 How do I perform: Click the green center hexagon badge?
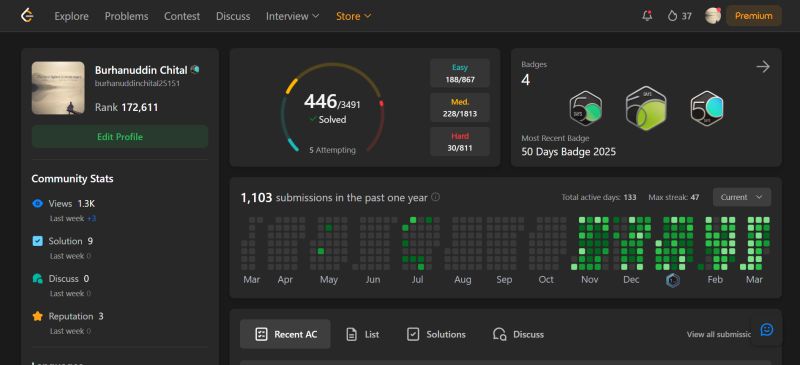click(646, 108)
